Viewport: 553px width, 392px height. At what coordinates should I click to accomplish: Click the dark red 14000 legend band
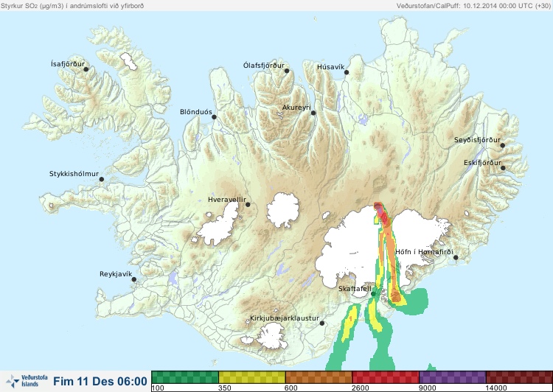(x=519, y=377)
